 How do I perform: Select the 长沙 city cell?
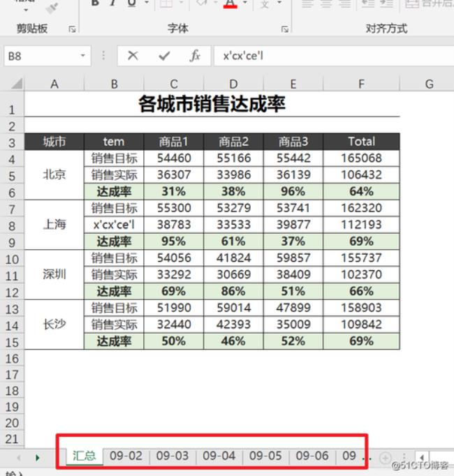[x=54, y=325]
